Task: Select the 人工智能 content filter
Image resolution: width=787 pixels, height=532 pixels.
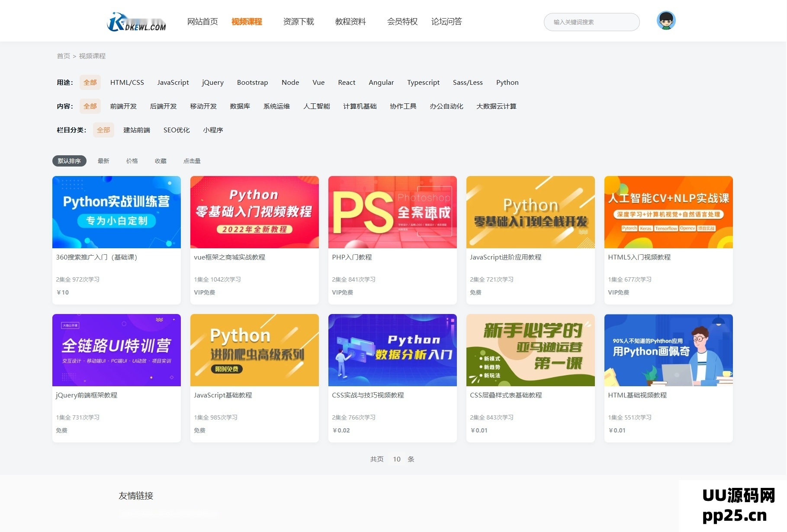Action: [x=316, y=106]
